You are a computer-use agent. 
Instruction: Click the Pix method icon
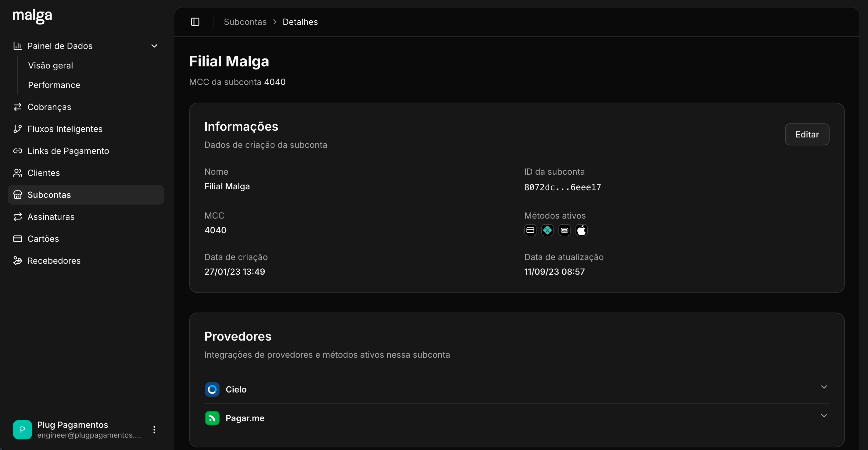click(547, 230)
